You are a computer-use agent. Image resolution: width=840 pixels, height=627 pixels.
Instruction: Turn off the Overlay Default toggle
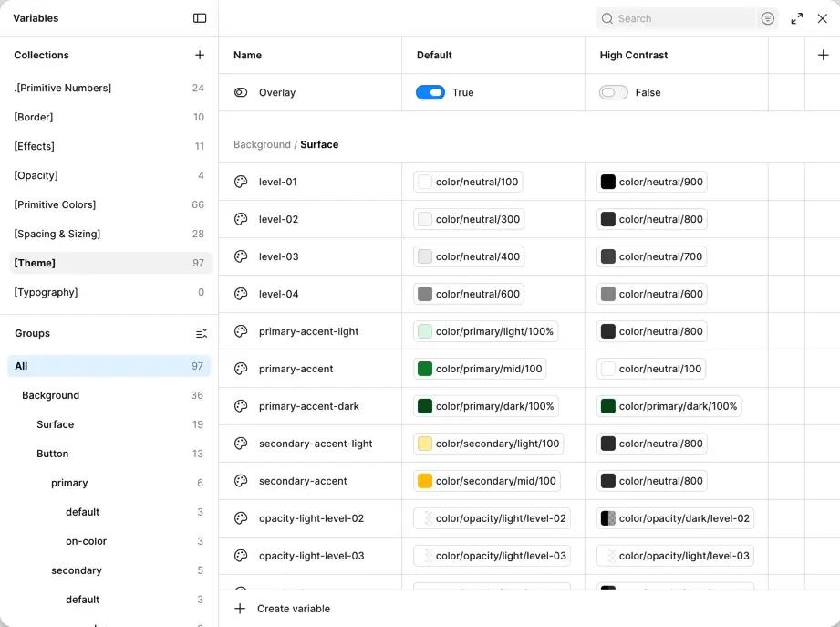pos(430,92)
